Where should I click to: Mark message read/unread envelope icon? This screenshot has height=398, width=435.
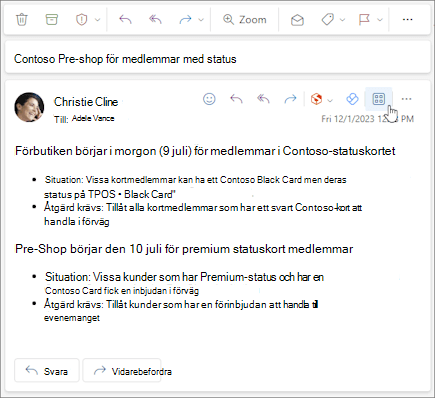(297, 20)
